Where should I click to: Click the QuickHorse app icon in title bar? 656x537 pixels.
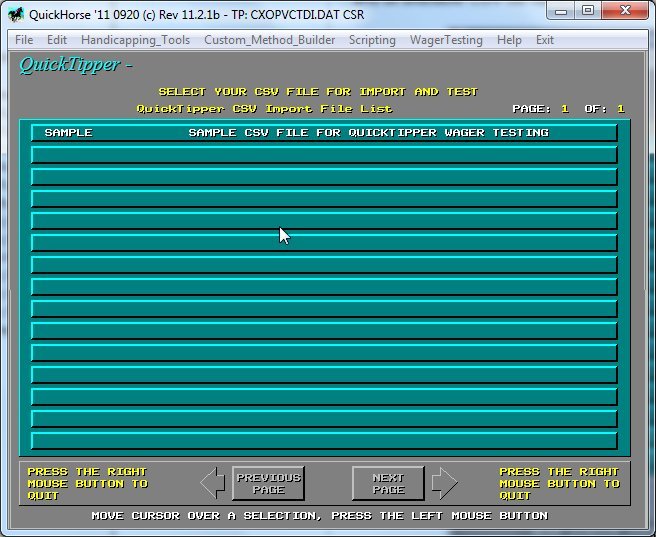tap(16, 12)
